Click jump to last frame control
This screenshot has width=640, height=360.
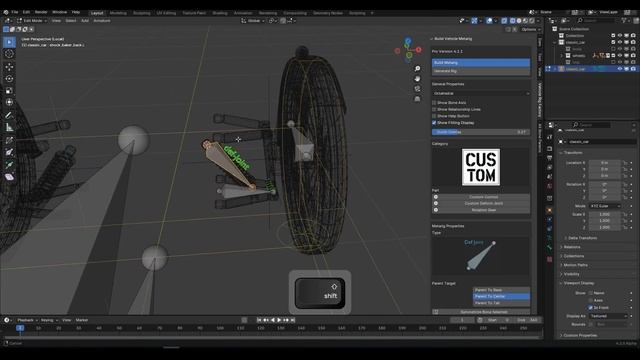tap(292, 320)
